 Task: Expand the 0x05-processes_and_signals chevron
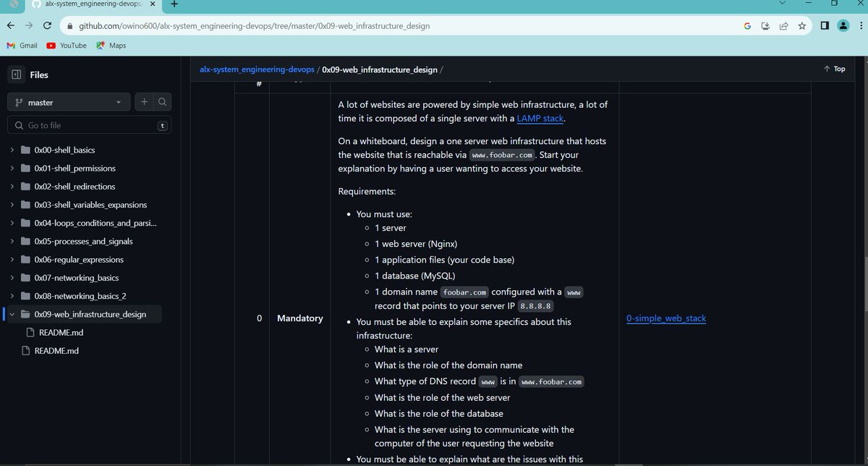(x=12, y=241)
